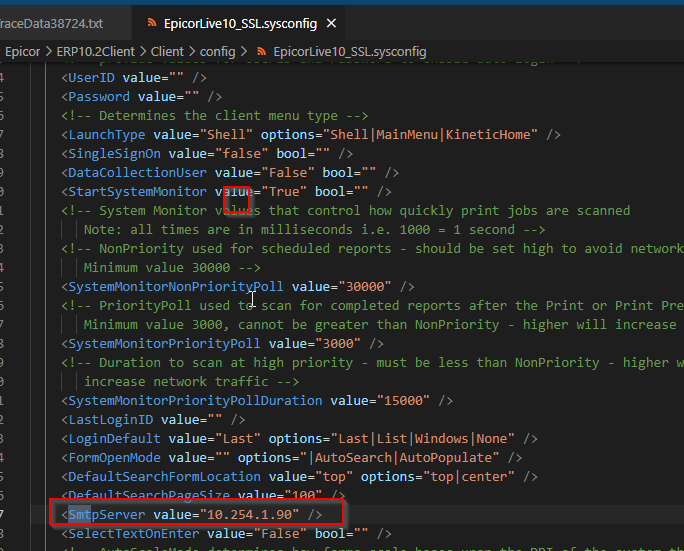
Task: Click the "Minimum value 3000" comment line
Action: pyautogui.click(x=380, y=325)
